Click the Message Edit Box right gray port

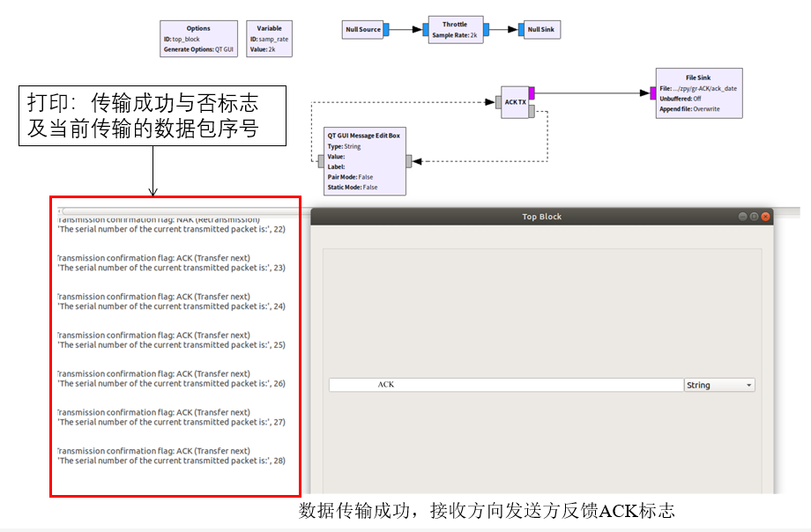pyautogui.click(x=409, y=161)
